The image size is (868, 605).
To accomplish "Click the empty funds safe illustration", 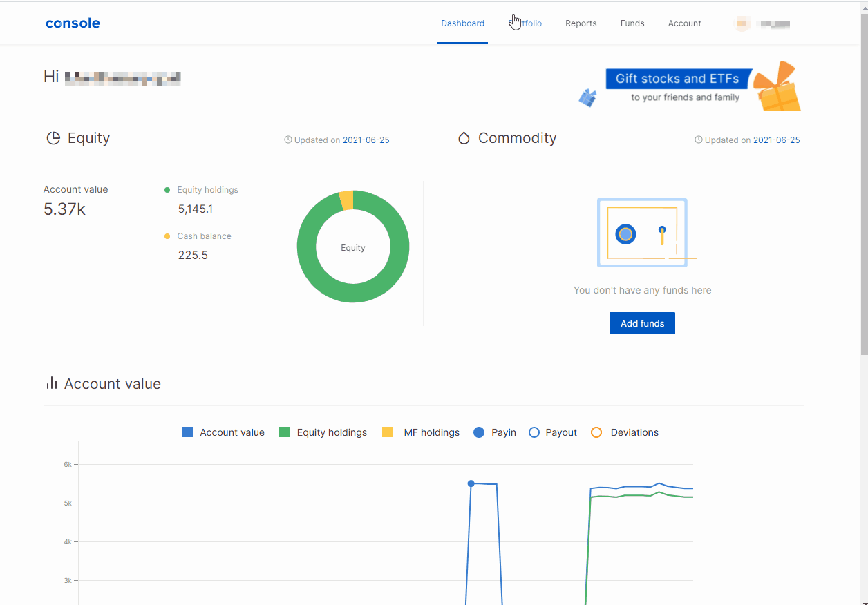I will (642, 233).
